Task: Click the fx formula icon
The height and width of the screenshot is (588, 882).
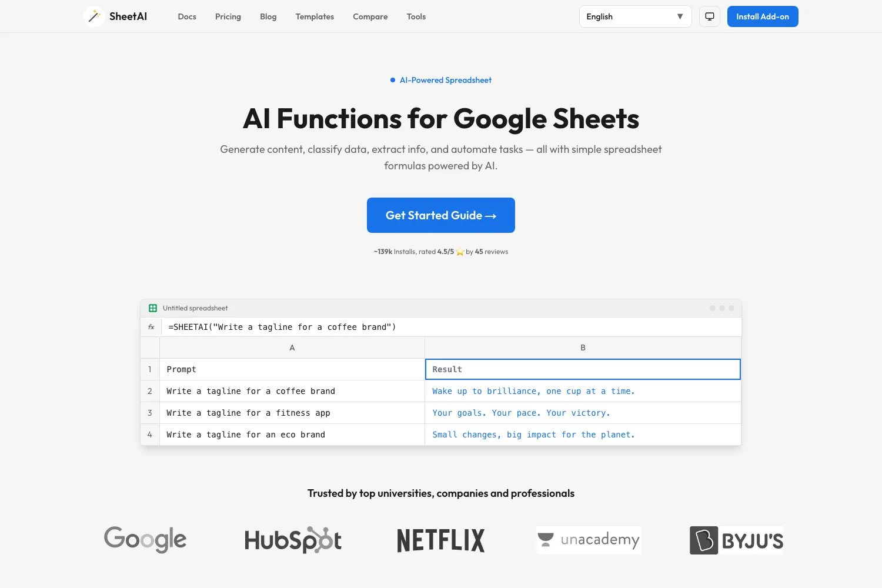Action: coord(151,327)
